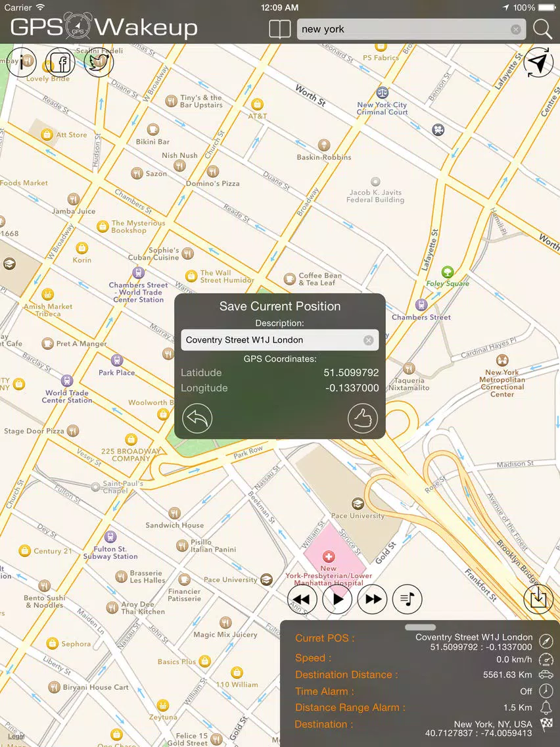
Task: Tap the Century 21 shopping marker
Action: click(25, 551)
